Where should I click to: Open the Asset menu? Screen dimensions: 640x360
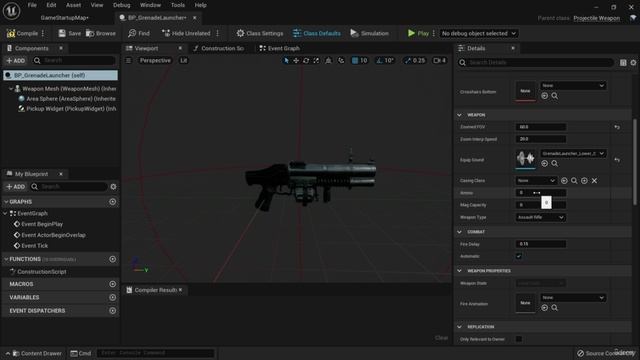[73, 5]
